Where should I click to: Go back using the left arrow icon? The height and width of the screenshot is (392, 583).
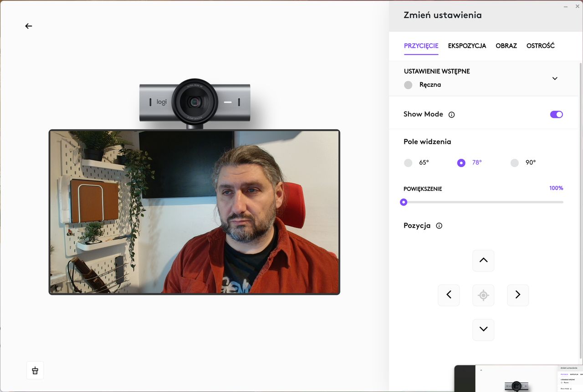click(x=29, y=26)
